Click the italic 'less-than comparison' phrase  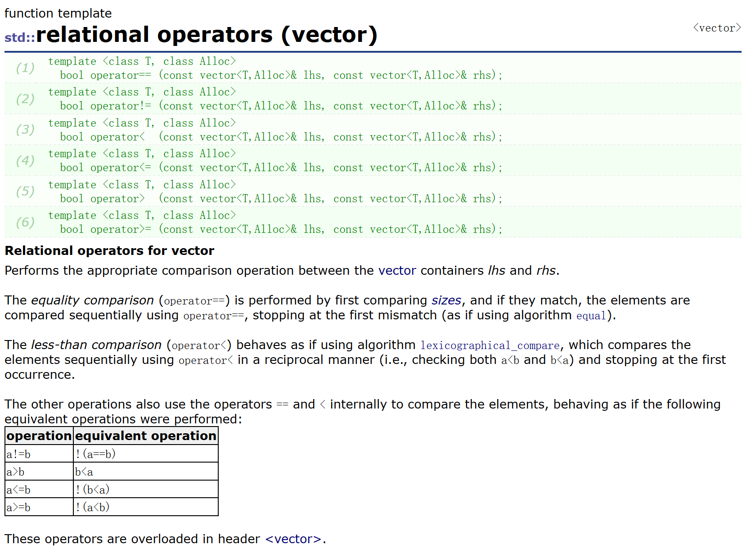coord(96,345)
